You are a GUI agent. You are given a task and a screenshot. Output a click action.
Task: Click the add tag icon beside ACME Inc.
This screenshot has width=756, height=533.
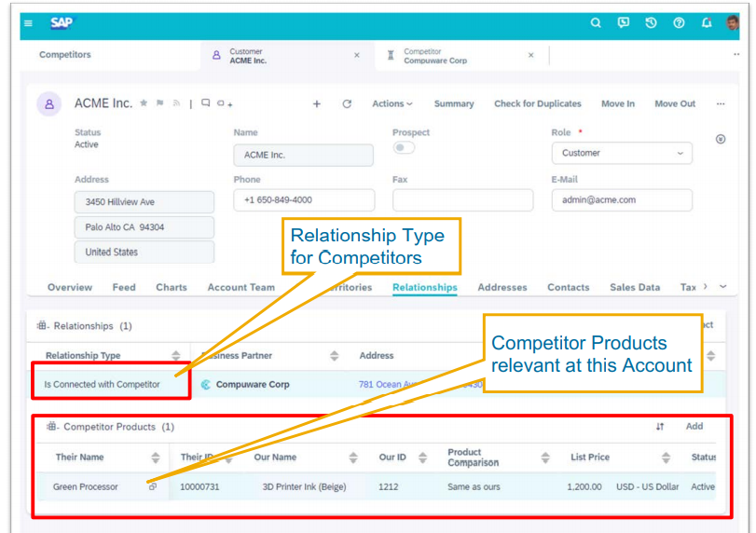pos(225,103)
